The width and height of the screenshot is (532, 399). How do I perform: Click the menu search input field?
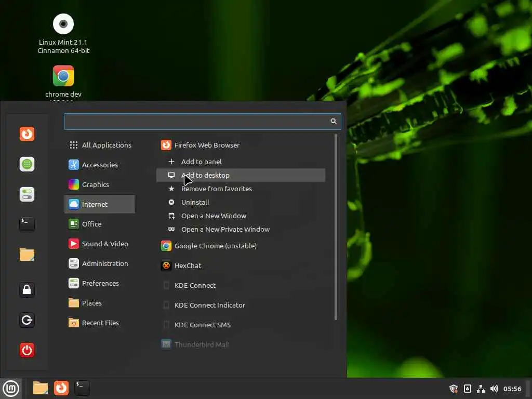click(202, 122)
